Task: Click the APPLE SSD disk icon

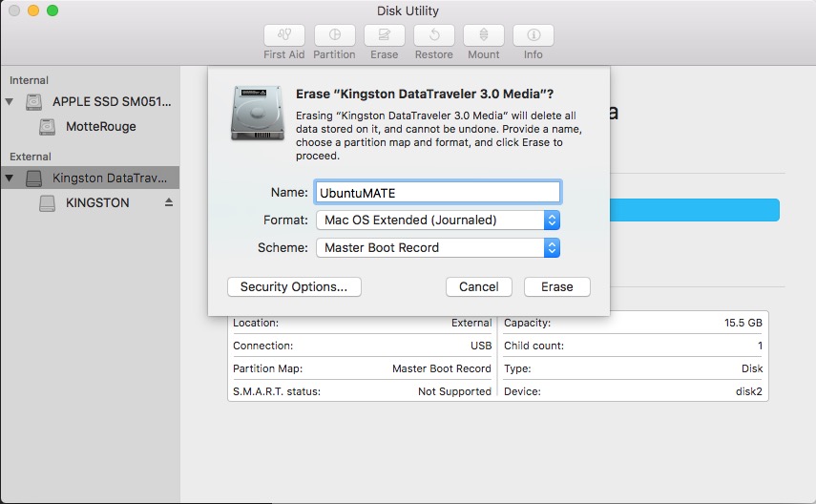Action: pos(33,101)
